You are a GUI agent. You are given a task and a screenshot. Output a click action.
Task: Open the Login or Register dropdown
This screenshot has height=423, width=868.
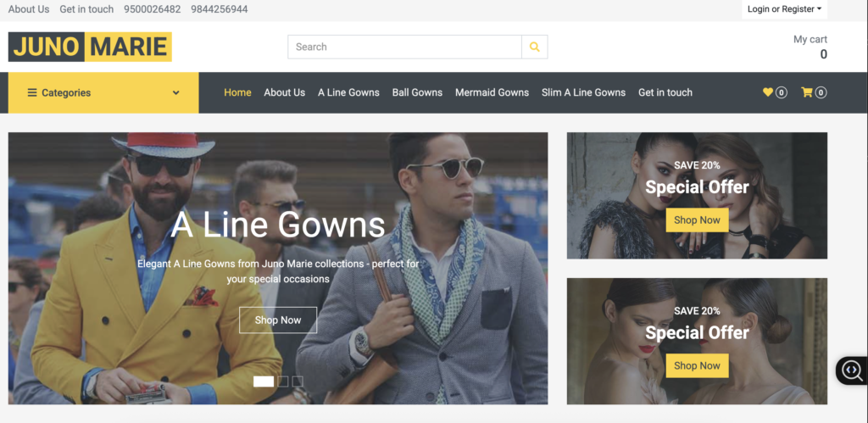[x=784, y=9]
